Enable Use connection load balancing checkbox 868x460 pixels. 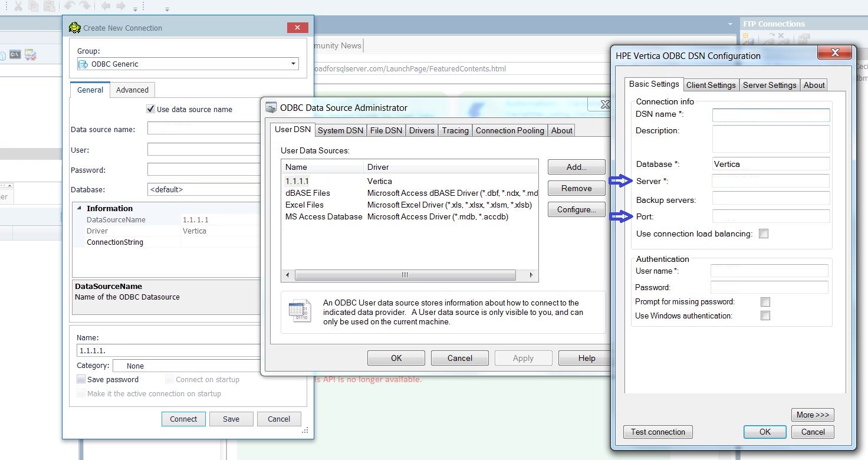tap(764, 234)
